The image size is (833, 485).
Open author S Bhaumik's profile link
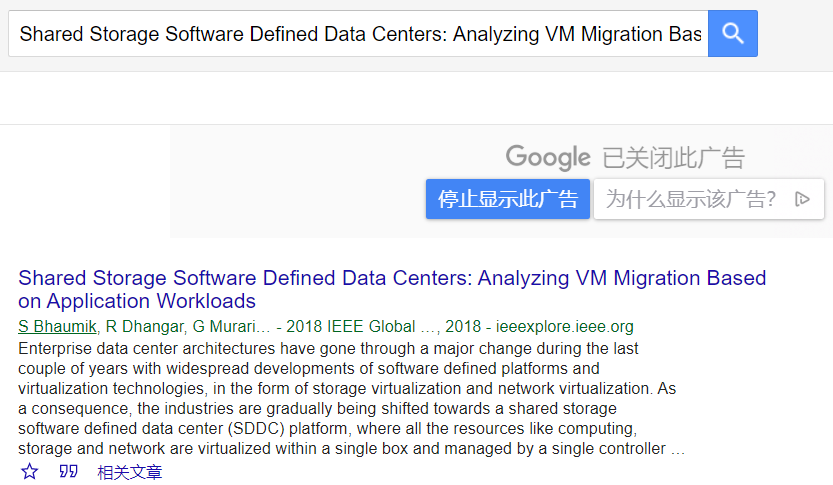point(58,327)
